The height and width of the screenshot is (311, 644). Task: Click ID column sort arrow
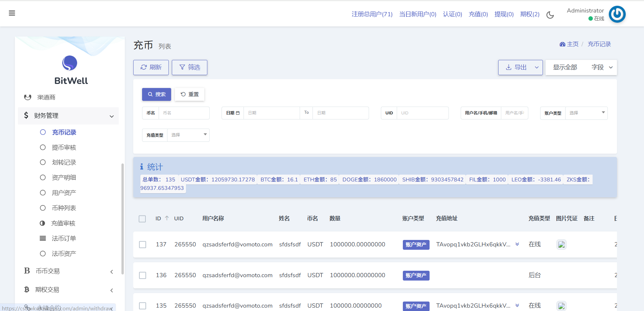167,218
